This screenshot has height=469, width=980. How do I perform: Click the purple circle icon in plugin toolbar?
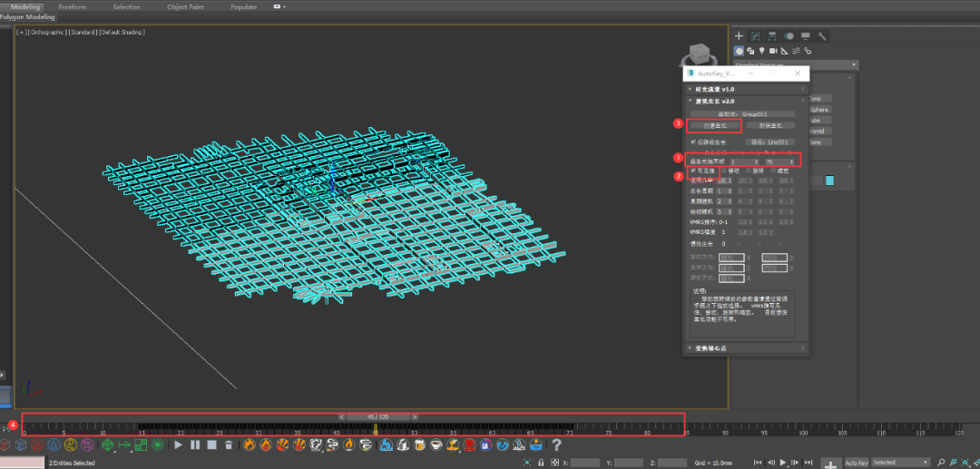(x=87, y=445)
